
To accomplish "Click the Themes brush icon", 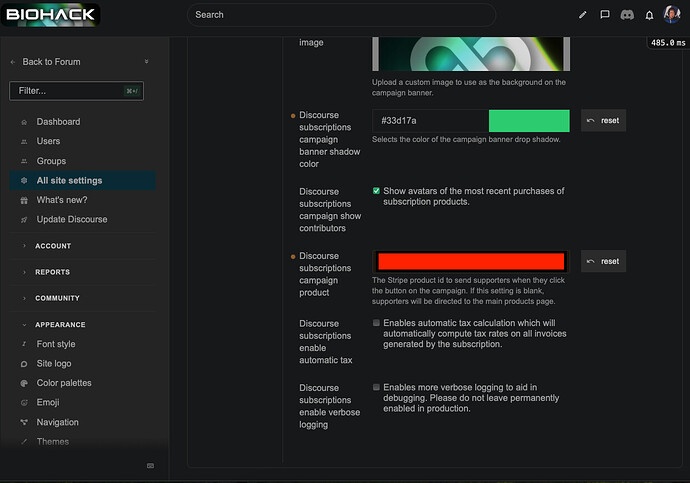I will click(x=24, y=441).
